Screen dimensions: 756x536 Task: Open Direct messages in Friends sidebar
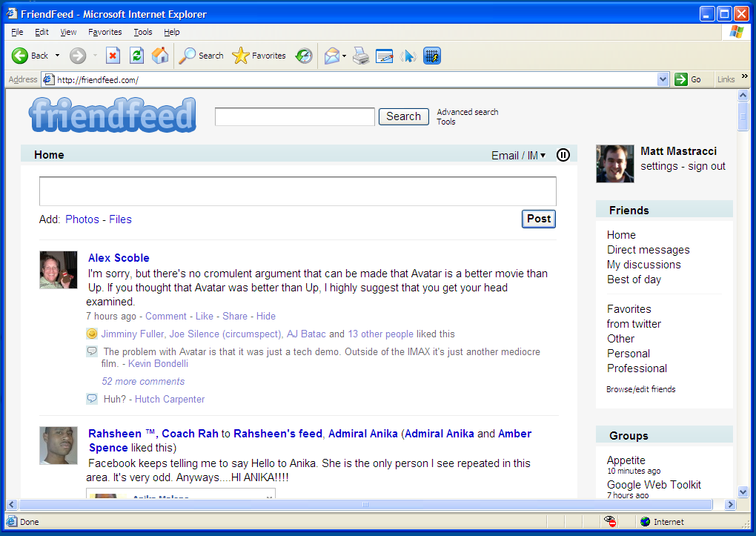coord(648,249)
